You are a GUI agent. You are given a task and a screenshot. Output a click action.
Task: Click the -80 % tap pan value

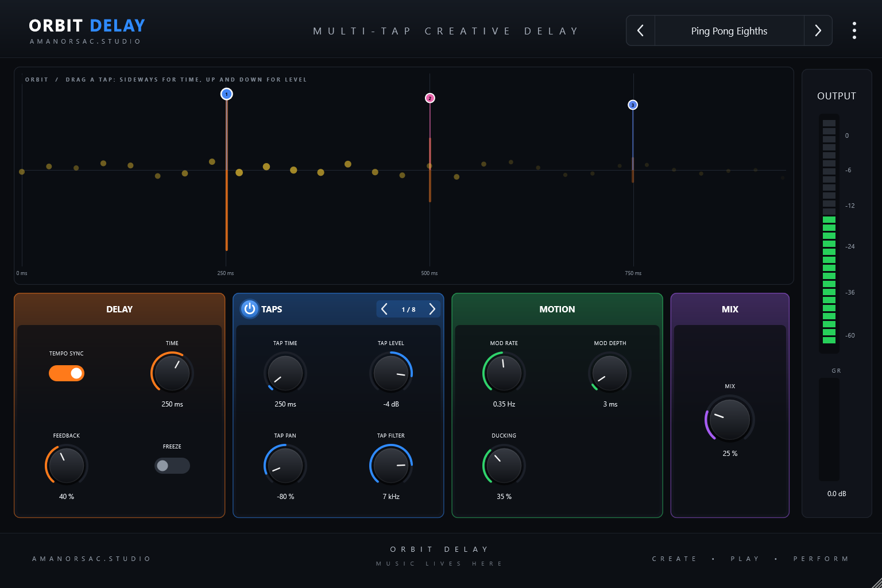coord(285,497)
